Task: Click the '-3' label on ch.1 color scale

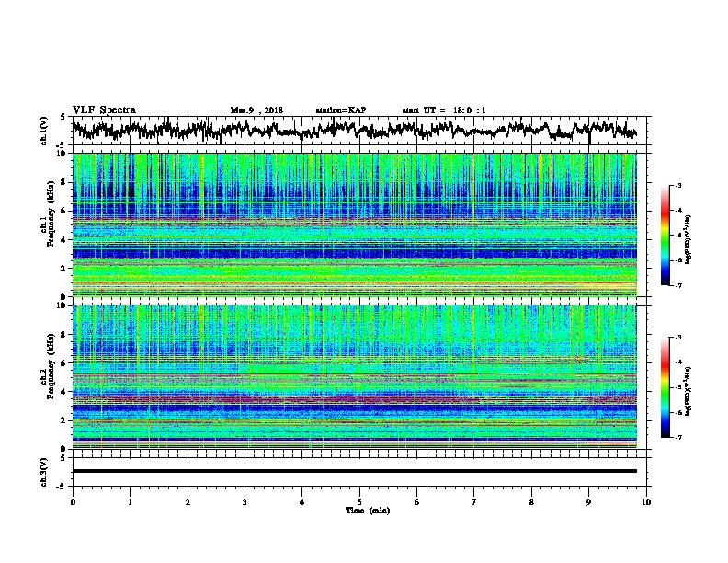Action: click(x=677, y=185)
